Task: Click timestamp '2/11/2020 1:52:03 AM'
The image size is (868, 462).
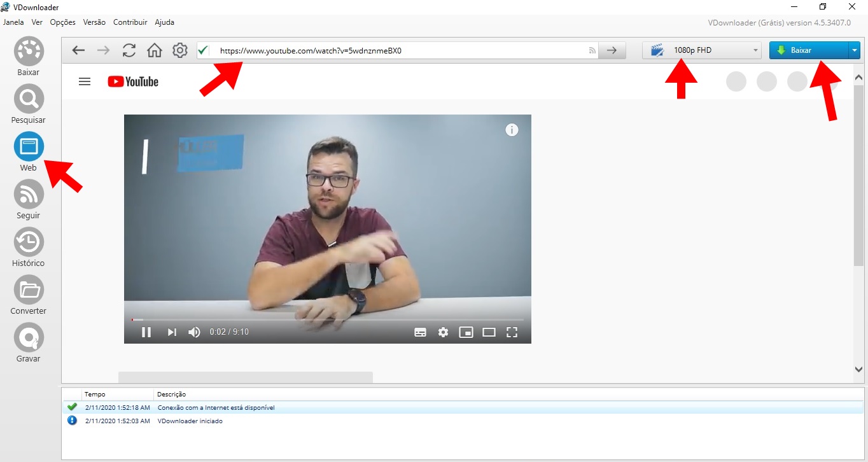Action: click(118, 421)
